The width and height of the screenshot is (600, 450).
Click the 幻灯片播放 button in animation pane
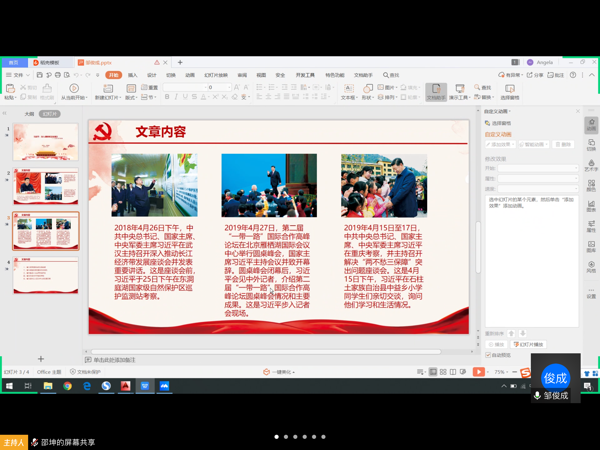(x=530, y=344)
